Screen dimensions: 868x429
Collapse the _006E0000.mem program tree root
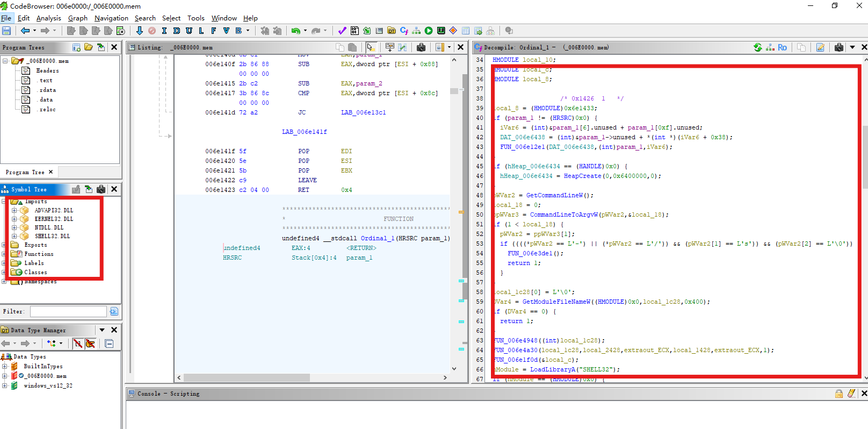(5, 61)
